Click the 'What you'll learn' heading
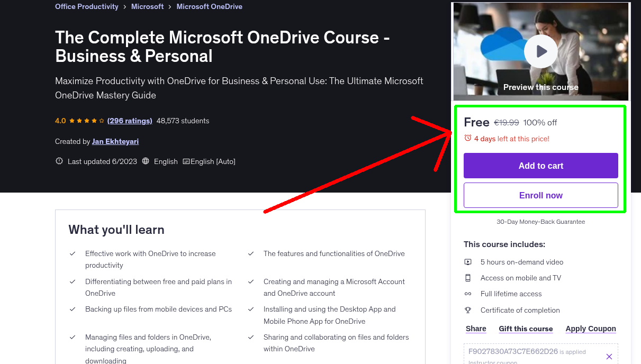The width and height of the screenshot is (641, 364). tap(116, 230)
